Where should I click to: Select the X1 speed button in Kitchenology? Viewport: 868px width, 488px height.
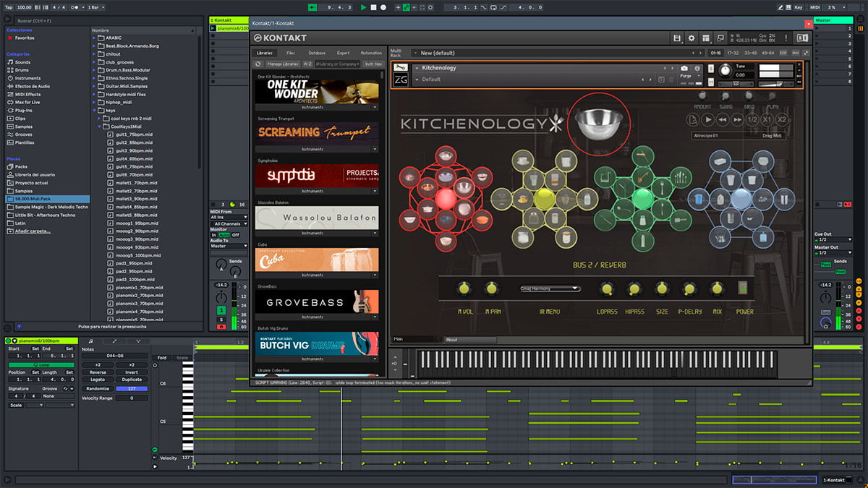tap(767, 119)
